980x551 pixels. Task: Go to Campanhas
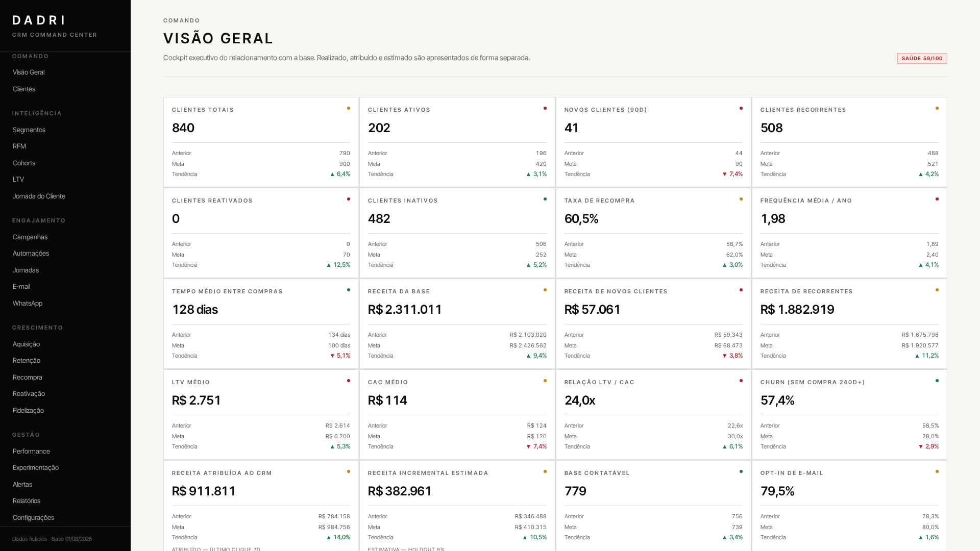point(30,237)
